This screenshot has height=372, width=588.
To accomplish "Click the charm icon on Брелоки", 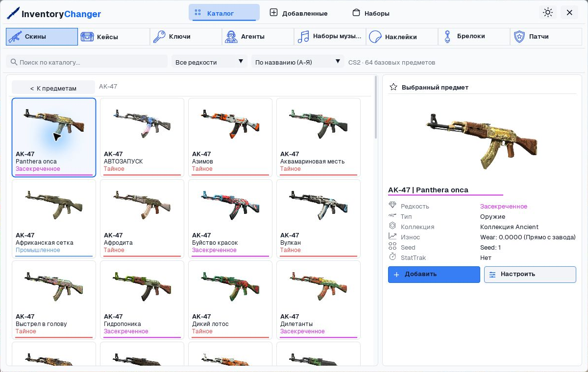I will (x=447, y=37).
